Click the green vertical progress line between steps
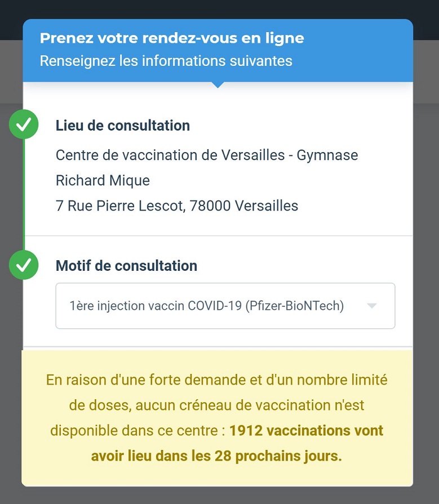The height and width of the screenshot is (504, 439). (24, 195)
